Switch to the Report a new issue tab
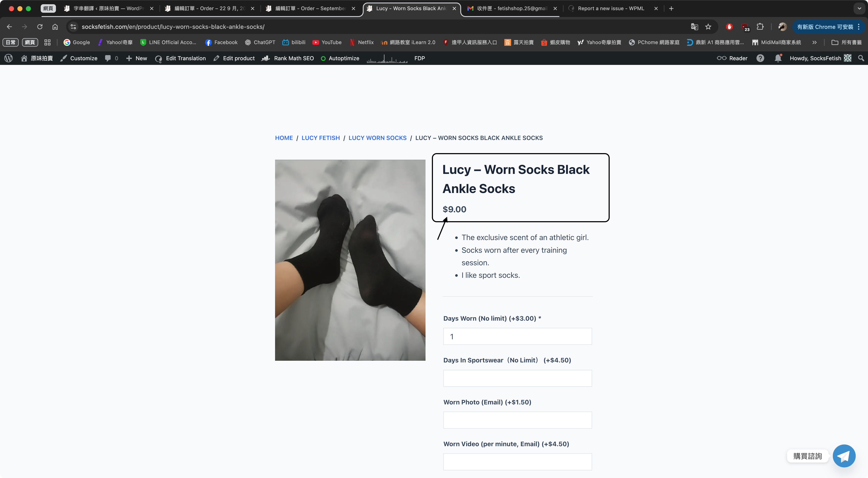 click(611, 8)
